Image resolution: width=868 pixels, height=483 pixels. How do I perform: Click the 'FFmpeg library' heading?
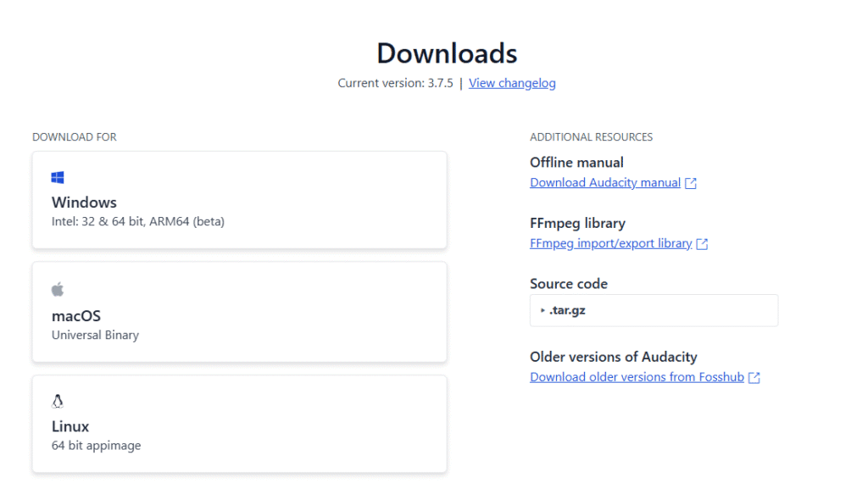coord(577,223)
